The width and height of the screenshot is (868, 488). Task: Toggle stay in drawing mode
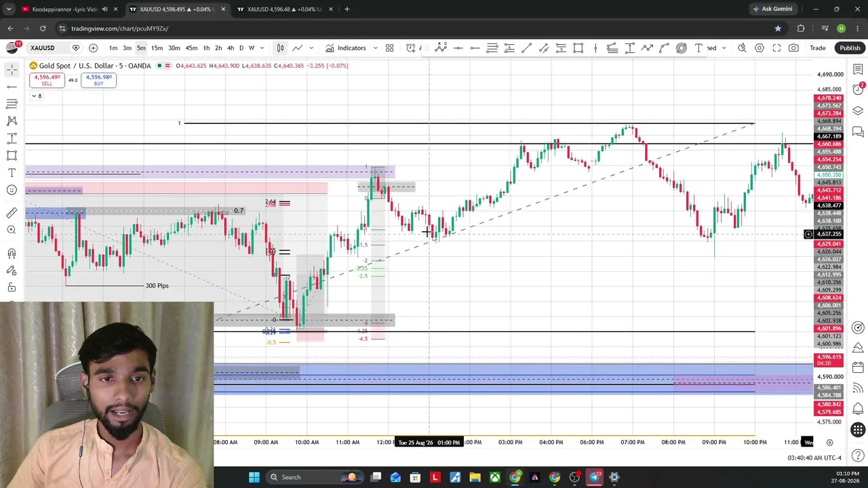pos(12,270)
